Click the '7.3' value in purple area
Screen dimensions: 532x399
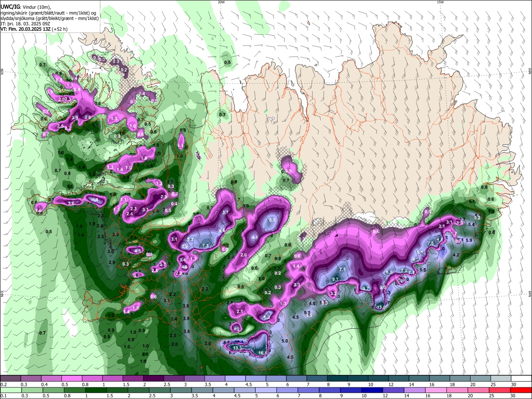point(205,246)
